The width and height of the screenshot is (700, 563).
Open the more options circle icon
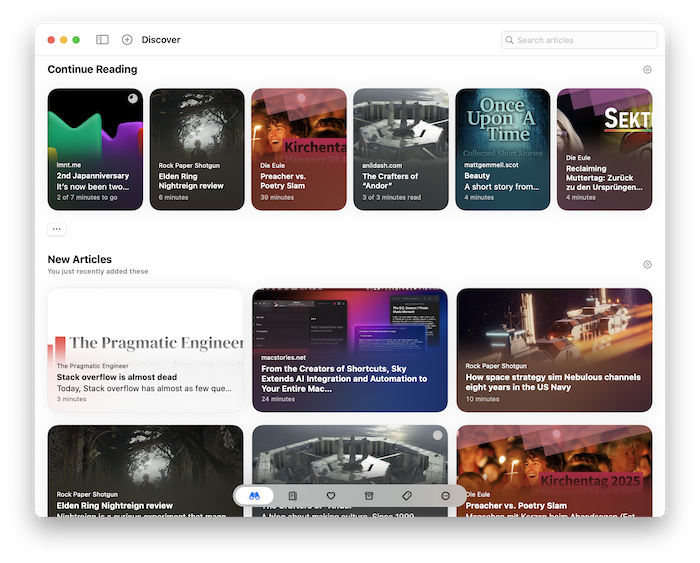point(445,496)
